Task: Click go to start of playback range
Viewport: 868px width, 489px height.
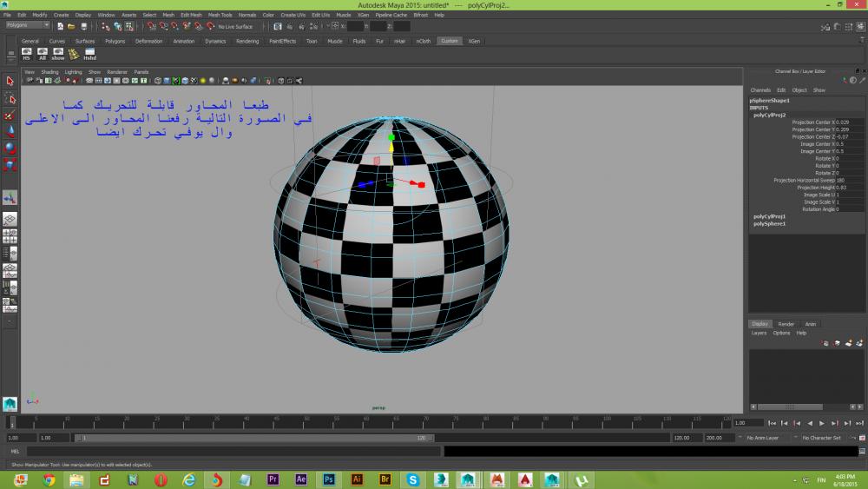Action: 773,423
